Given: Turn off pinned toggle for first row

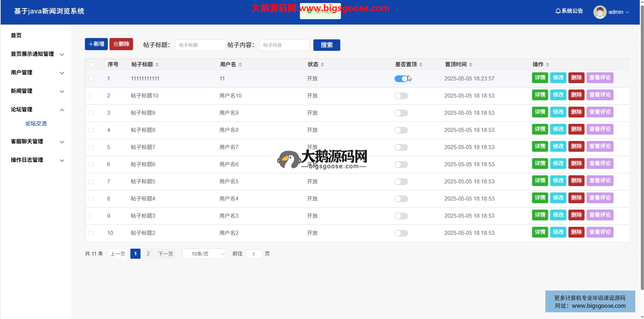Looking at the screenshot, I should (x=401, y=79).
